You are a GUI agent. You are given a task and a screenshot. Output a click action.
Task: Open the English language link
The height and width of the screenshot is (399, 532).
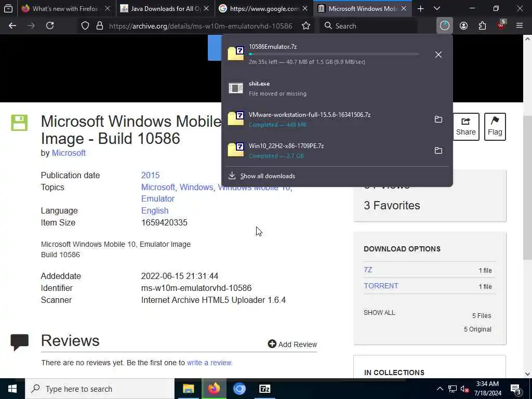(155, 211)
